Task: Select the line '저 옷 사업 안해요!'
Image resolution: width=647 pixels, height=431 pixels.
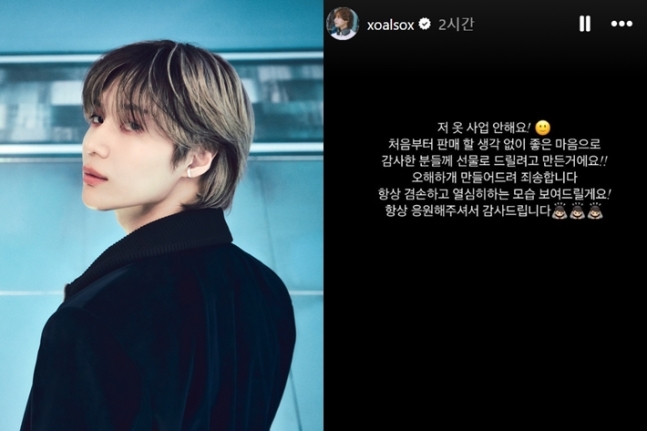Action: [x=483, y=128]
